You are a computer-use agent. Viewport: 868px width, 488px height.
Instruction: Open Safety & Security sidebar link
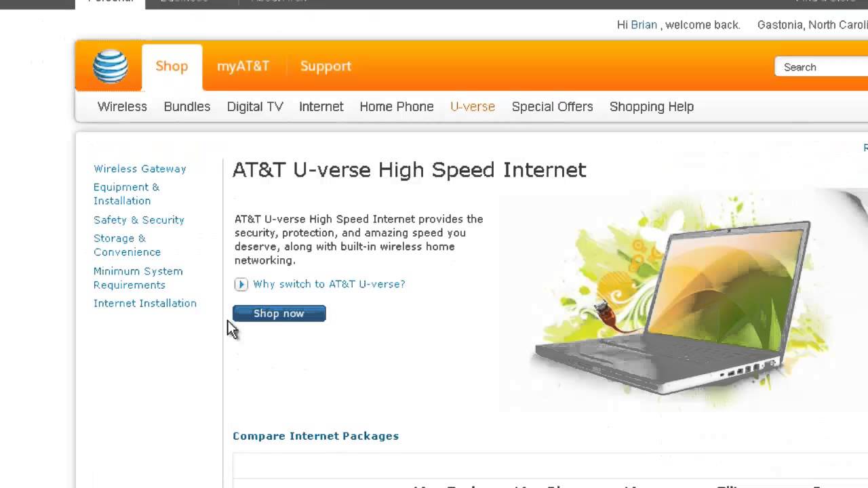click(x=139, y=220)
